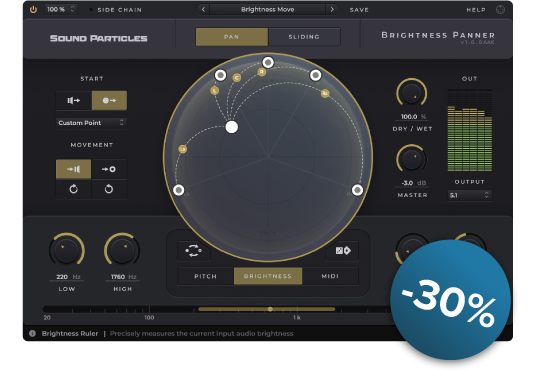Screen dimensions: 536x370
Task: Click the randomize dice icon button
Action: [343, 251]
